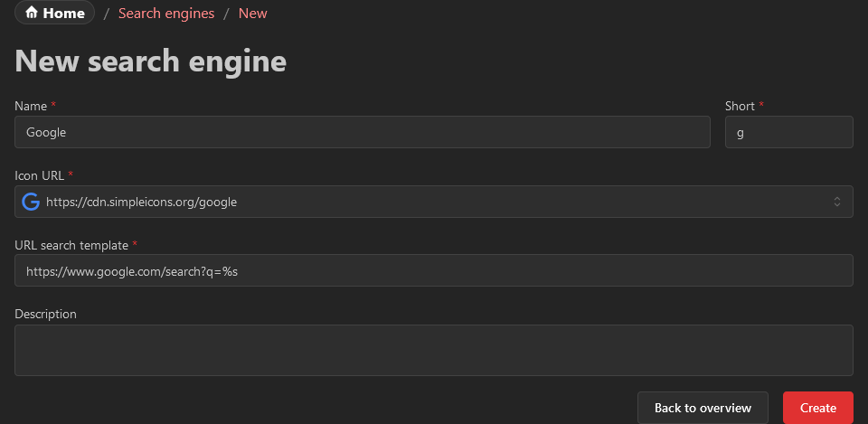This screenshot has height=424, width=868.
Task: Click the URL search template label
Action: 71,245
